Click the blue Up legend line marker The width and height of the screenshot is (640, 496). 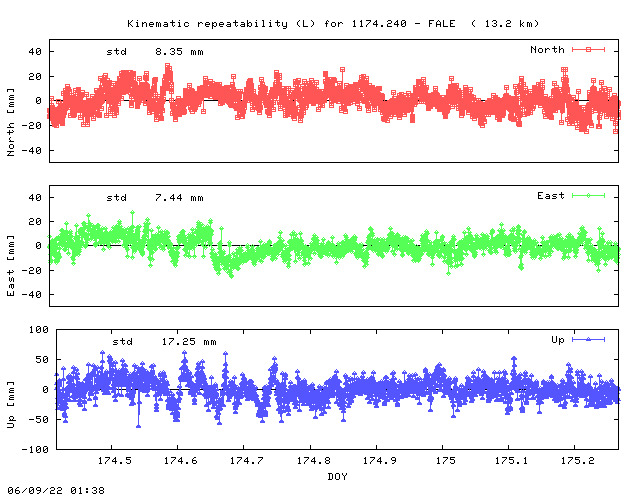coord(588,339)
